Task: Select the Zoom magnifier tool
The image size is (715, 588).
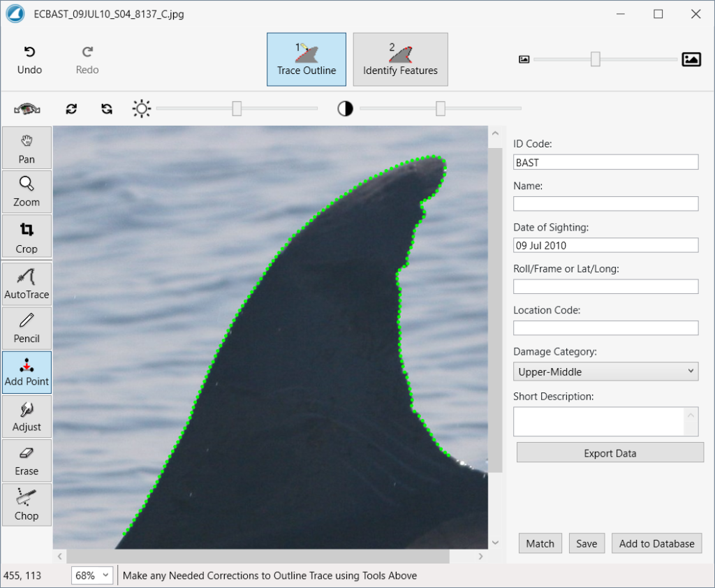Action: pos(27,191)
